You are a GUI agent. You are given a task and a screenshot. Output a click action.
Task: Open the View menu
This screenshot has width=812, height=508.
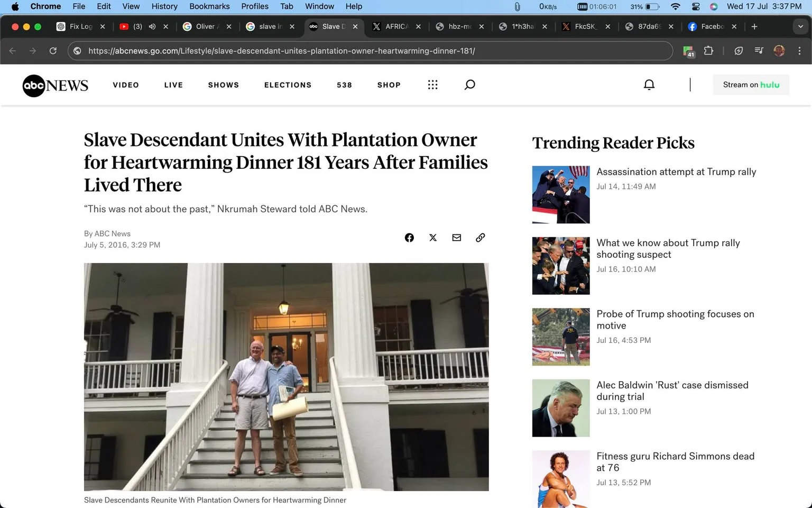click(131, 6)
